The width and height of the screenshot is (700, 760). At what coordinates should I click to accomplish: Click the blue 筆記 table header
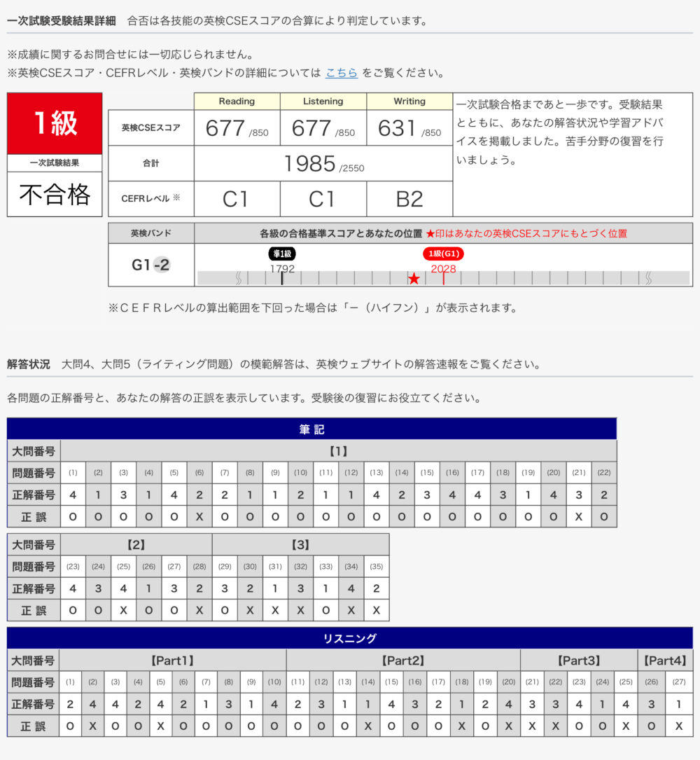coord(312,429)
